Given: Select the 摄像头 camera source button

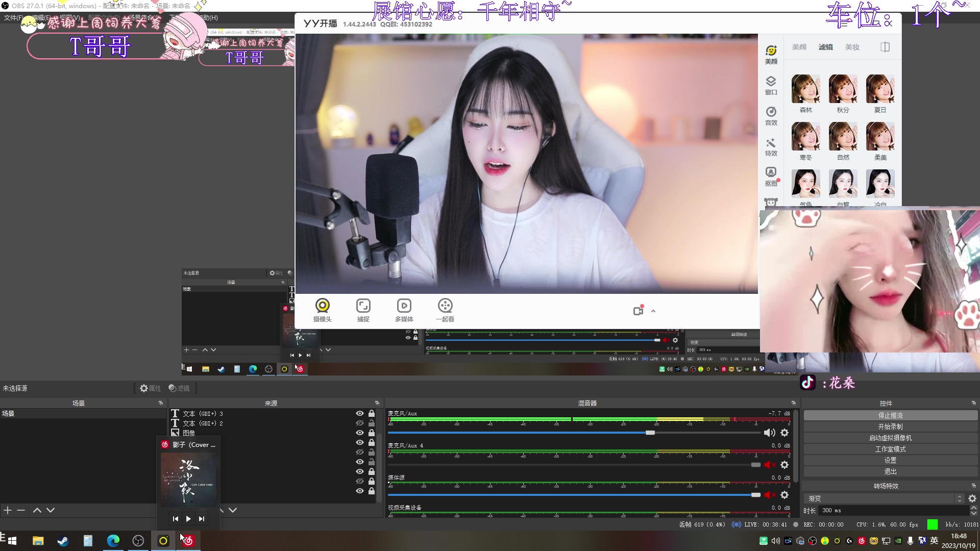Looking at the screenshot, I should (323, 310).
